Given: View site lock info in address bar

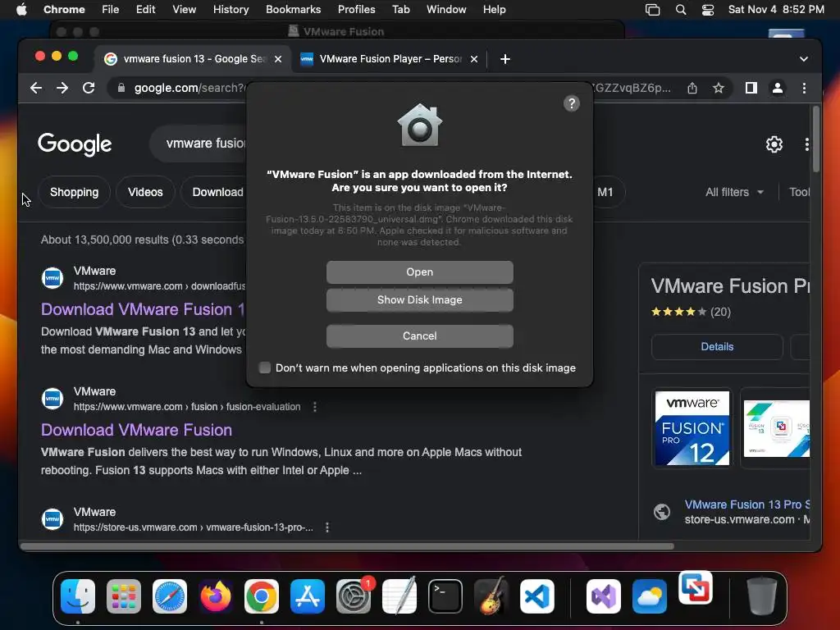Looking at the screenshot, I should coord(121,88).
